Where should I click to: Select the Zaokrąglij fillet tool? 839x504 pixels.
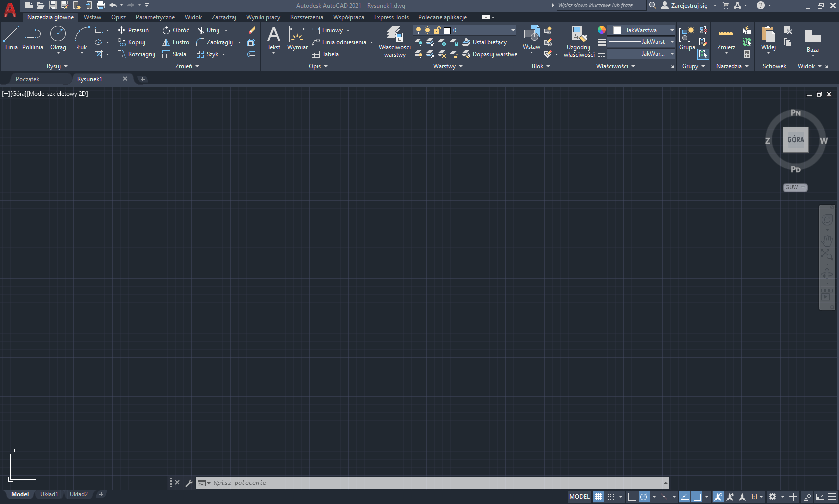click(x=215, y=42)
